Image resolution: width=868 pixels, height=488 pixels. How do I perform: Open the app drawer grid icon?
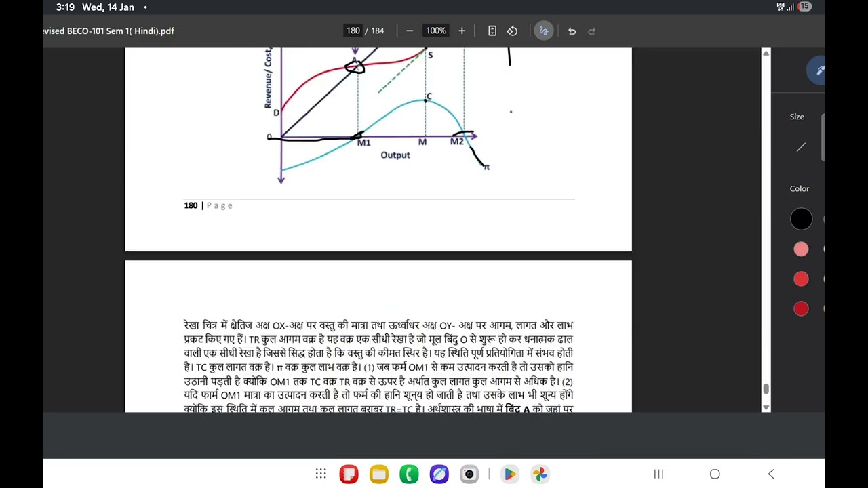point(321,474)
